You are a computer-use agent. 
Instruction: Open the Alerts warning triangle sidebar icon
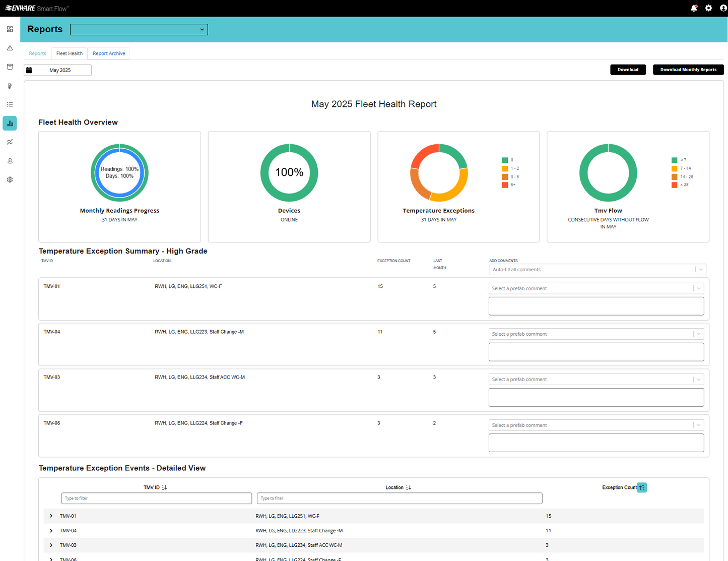[x=10, y=48]
